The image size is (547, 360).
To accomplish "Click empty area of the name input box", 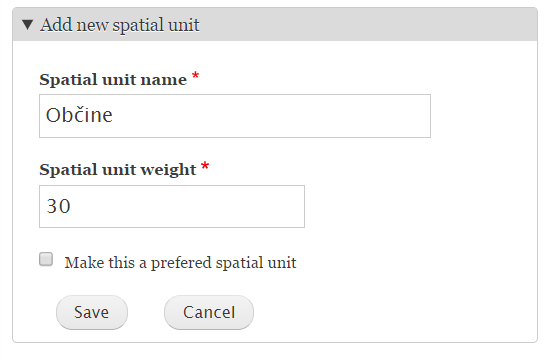I will (x=272, y=116).
